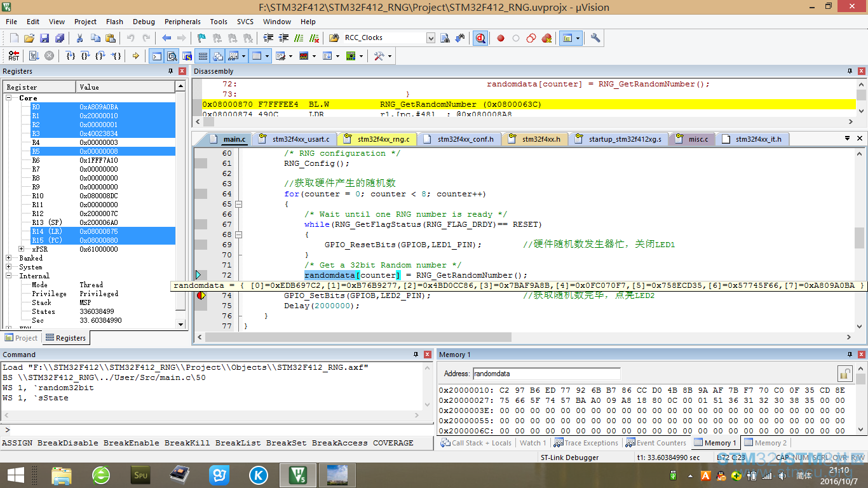Click the Run icon in debug toolbar

[x=34, y=56]
